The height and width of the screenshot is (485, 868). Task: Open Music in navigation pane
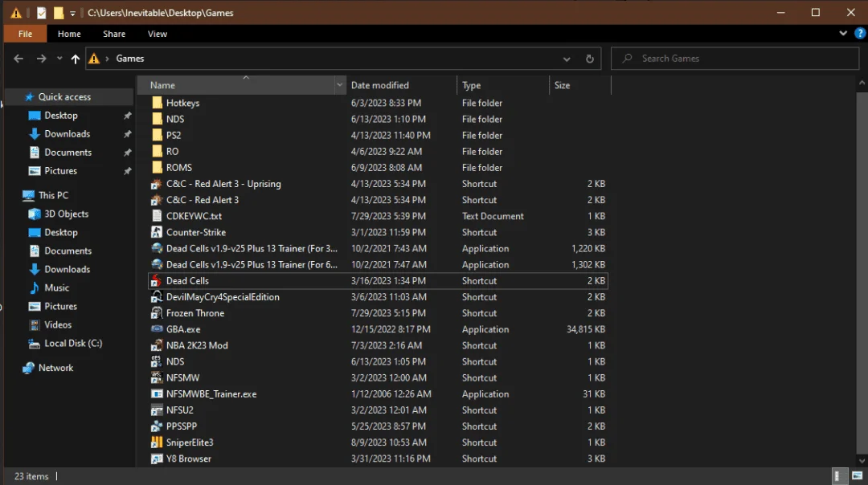point(56,287)
